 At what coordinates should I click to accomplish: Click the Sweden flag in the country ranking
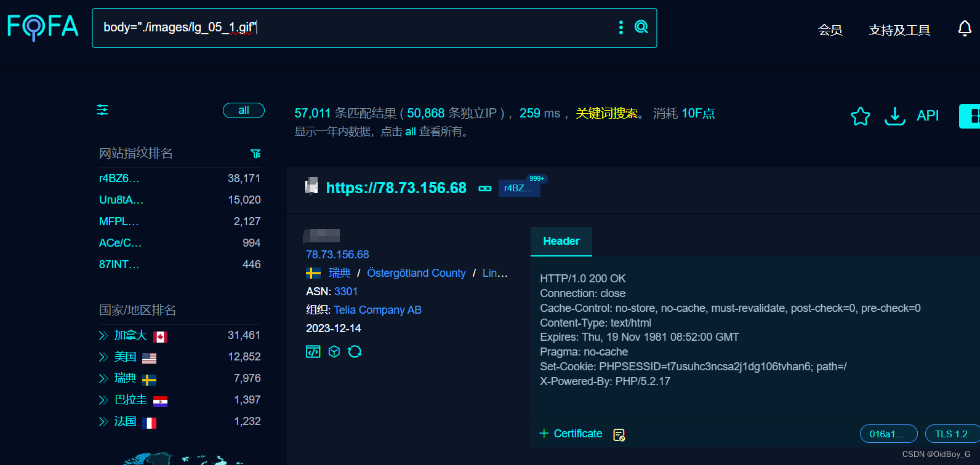[149, 380]
